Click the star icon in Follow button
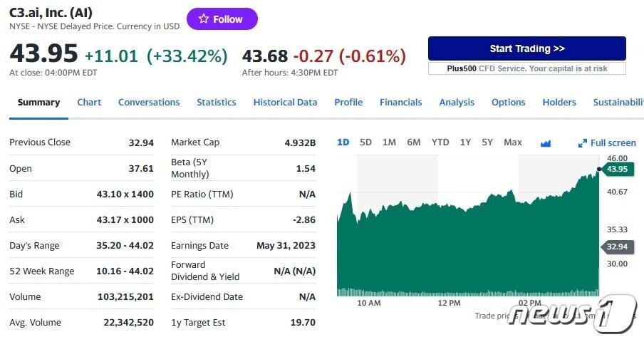Image resolution: width=644 pixels, height=342 pixels. pyautogui.click(x=204, y=19)
